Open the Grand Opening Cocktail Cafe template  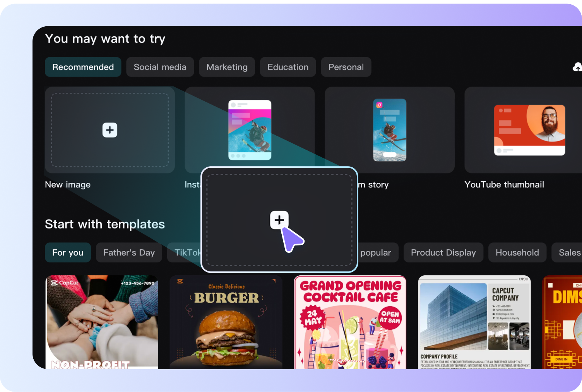coord(350,322)
